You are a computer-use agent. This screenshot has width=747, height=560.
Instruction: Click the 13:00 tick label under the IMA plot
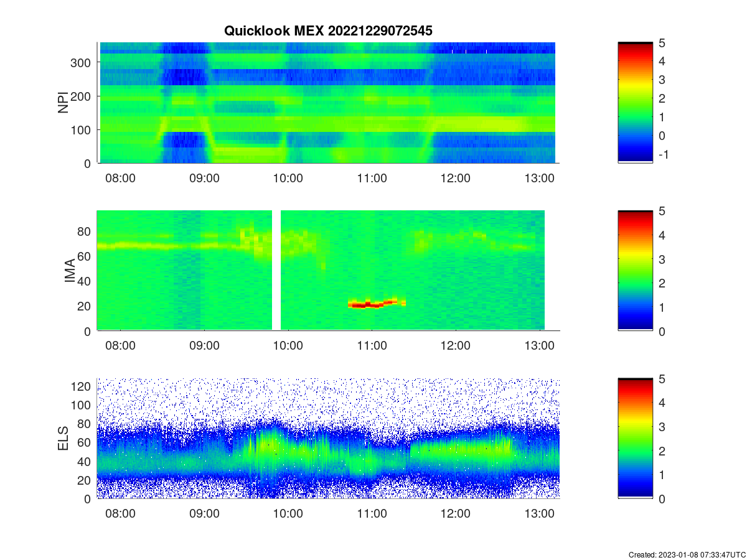point(539,346)
